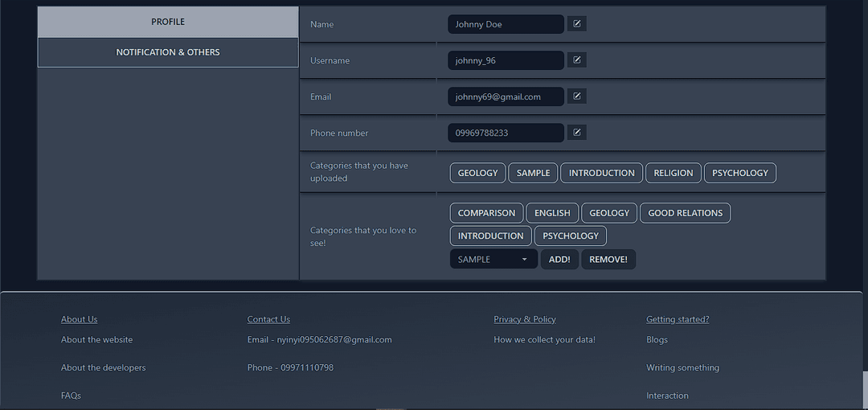Click 'Categories that you love to see!' label

pyautogui.click(x=363, y=236)
